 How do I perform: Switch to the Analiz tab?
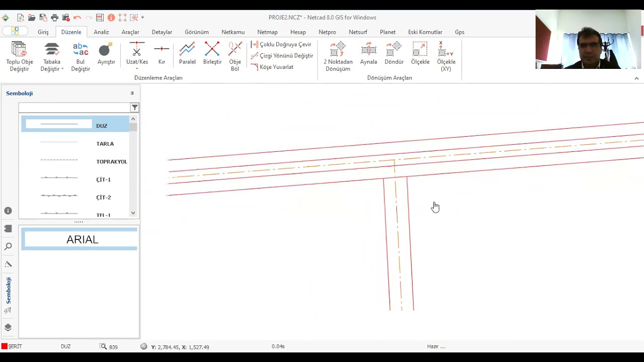(x=101, y=32)
